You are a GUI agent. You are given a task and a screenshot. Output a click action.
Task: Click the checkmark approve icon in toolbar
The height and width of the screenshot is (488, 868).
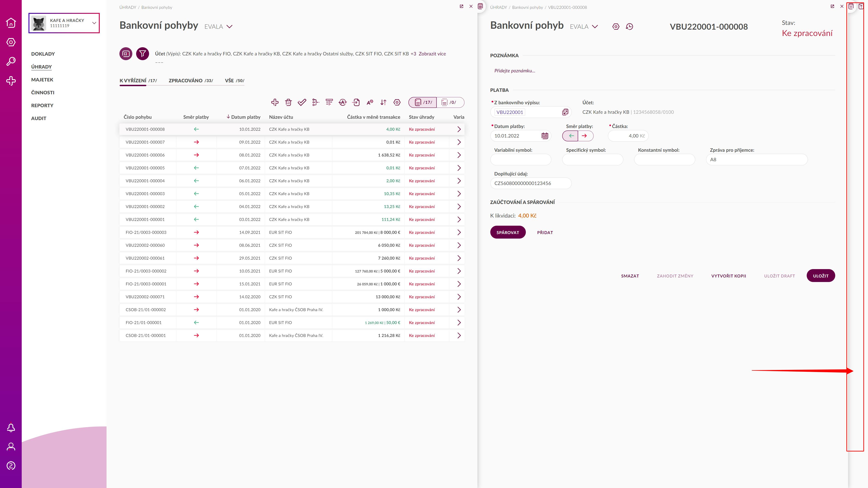(x=302, y=102)
